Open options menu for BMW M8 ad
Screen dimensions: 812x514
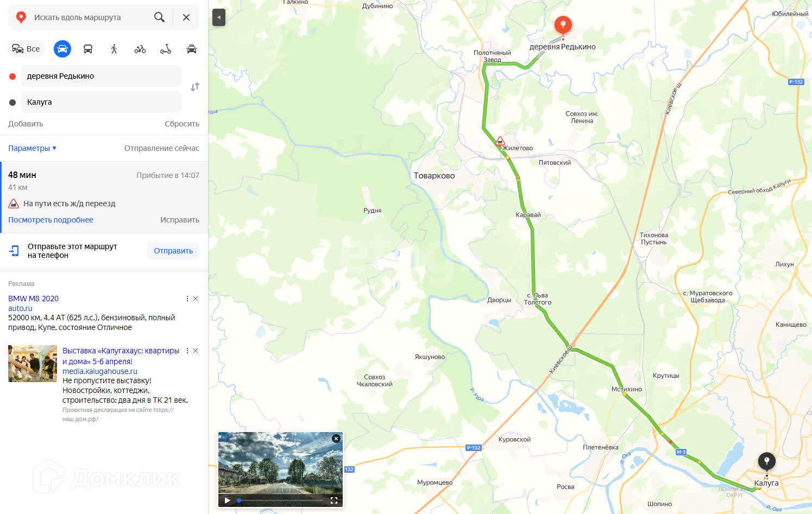(x=187, y=299)
